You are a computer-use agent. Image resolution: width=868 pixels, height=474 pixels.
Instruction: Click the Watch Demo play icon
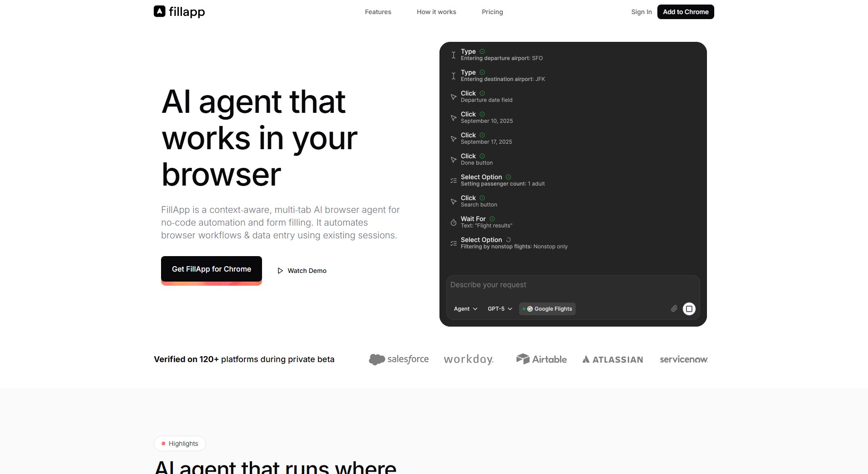pyautogui.click(x=280, y=271)
